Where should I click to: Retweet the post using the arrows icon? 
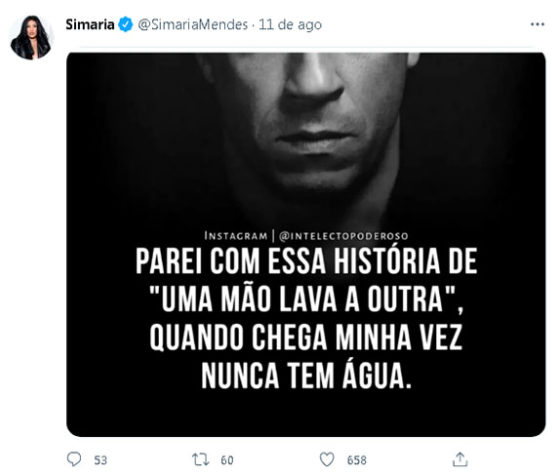[200, 459]
